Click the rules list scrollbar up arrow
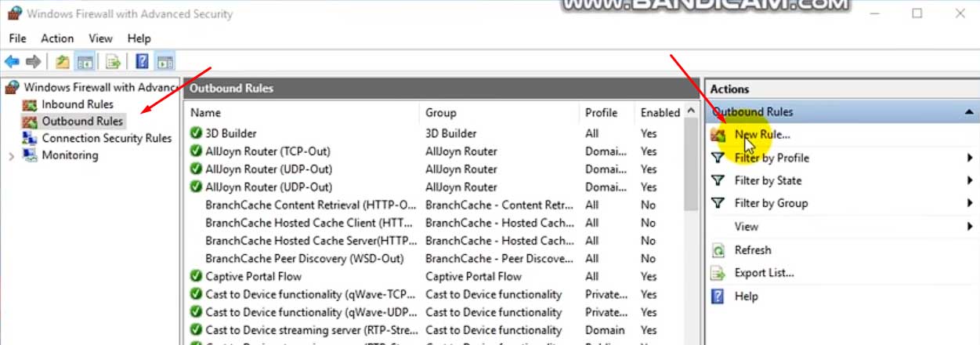The image size is (980, 345). [691, 111]
